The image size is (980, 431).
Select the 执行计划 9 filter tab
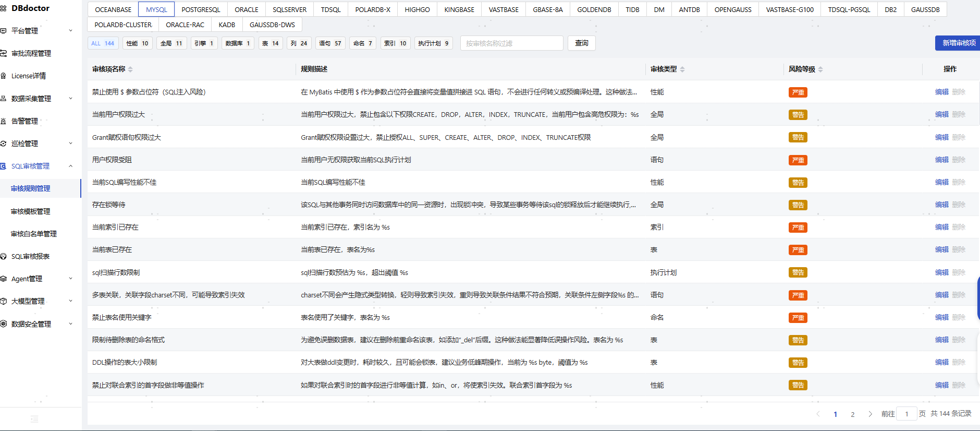[433, 43]
